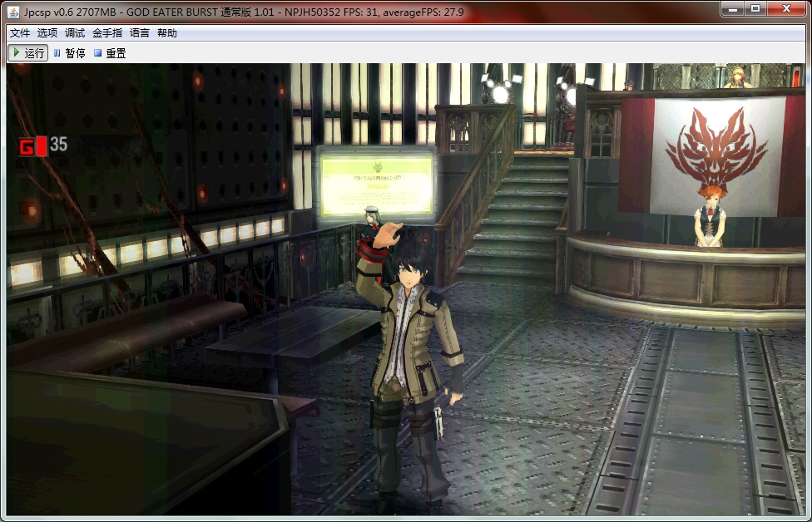The image size is (812, 522).
Task: Click the blond character on the upper balcony
Action: click(x=736, y=77)
